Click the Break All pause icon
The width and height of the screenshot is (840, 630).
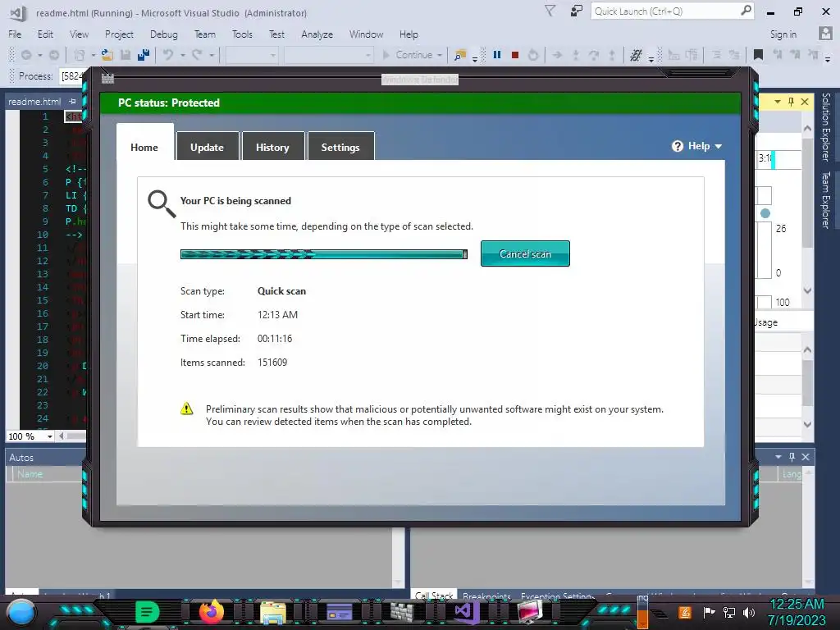pos(497,55)
